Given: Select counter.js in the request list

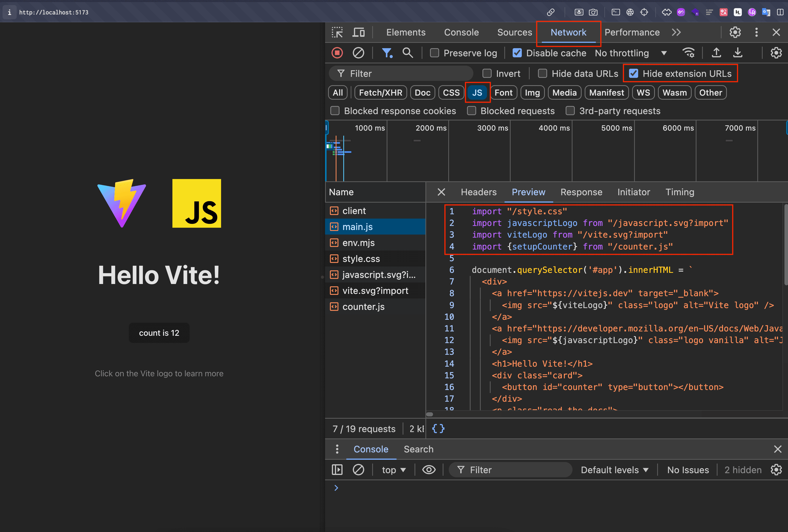Looking at the screenshot, I should (363, 307).
